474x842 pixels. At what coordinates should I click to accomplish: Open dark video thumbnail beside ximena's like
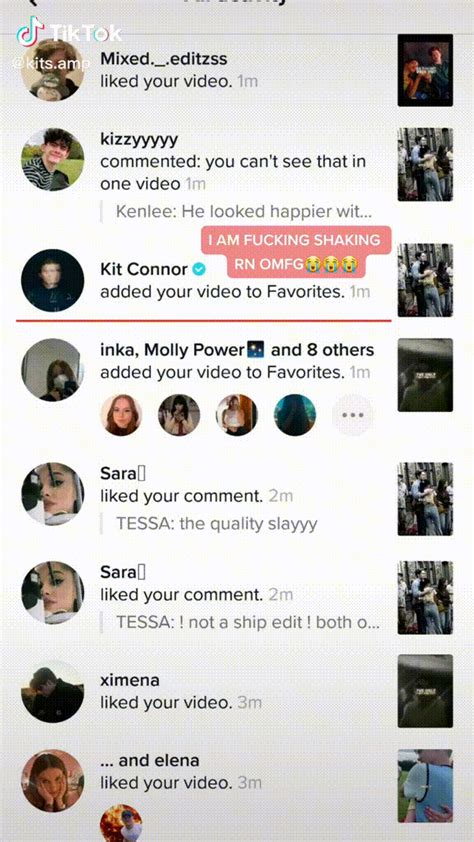[425, 691]
